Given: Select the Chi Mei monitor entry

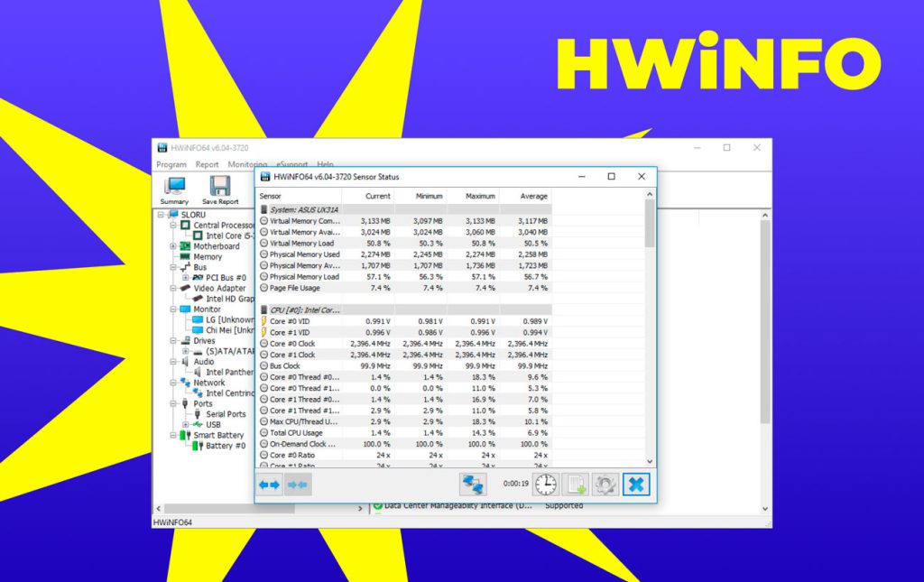Looking at the screenshot, I should pos(229,330).
